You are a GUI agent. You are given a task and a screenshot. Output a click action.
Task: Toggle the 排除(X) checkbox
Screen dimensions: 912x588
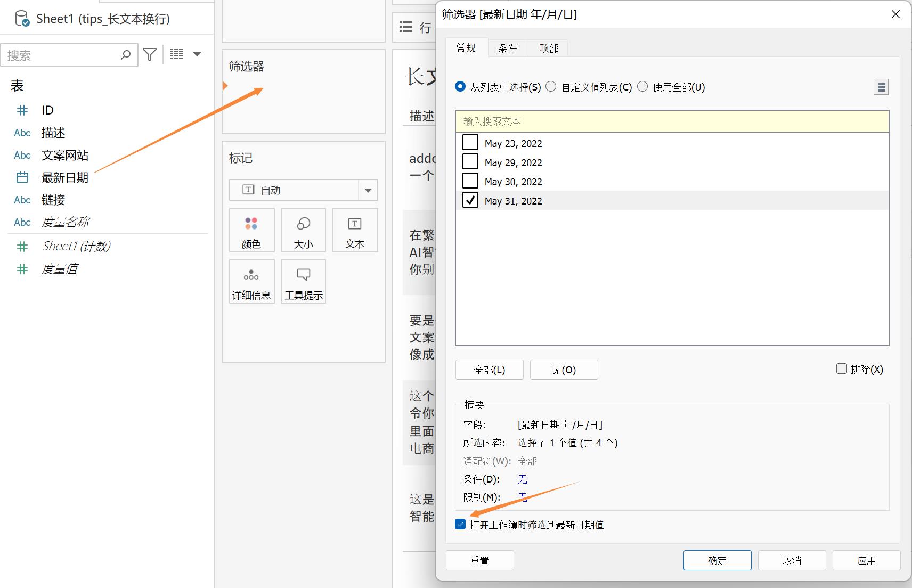coord(842,369)
